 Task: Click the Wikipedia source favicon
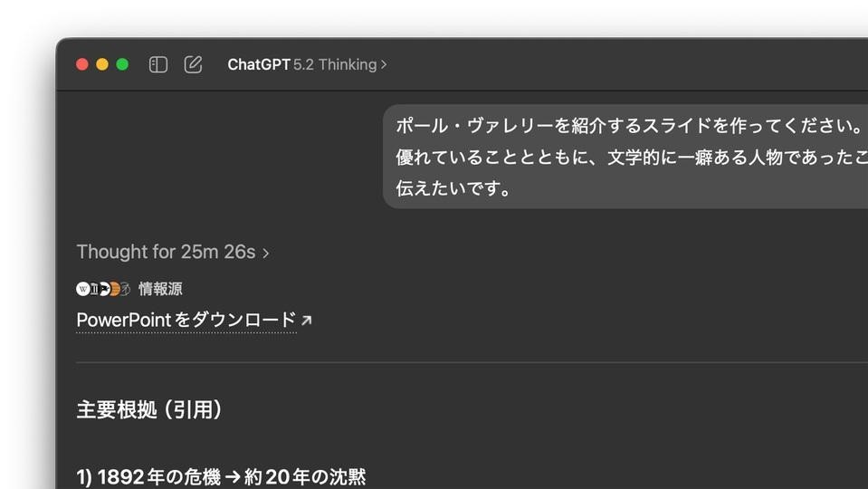coord(83,289)
